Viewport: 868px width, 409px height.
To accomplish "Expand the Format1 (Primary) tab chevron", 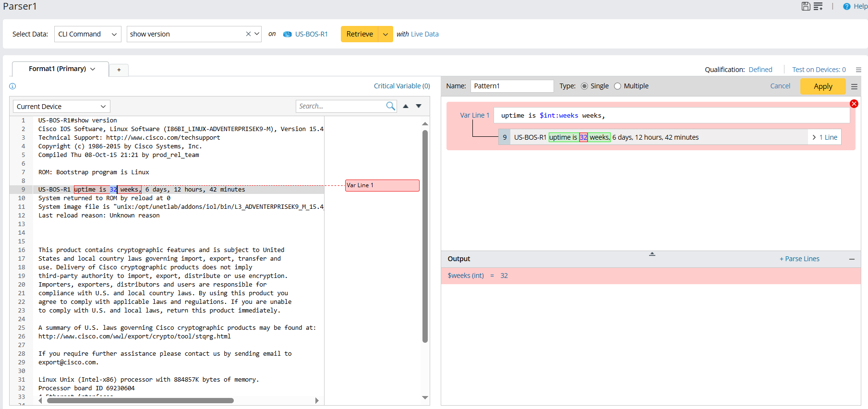I will coord(93,69).
